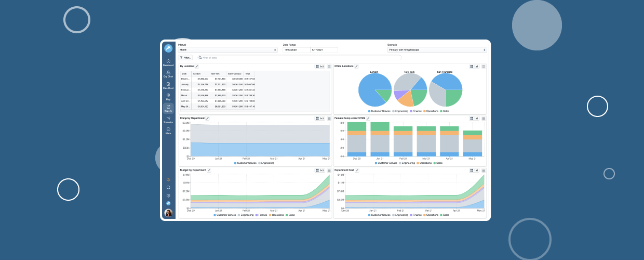Switch to the Reports section

[168, 108]
